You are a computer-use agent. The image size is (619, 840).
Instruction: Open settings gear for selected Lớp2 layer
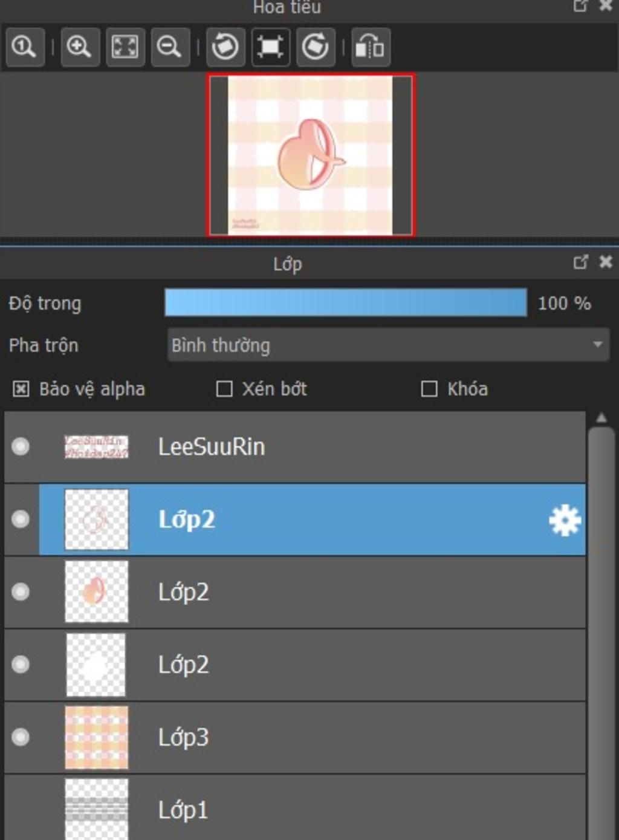point(565,521)
